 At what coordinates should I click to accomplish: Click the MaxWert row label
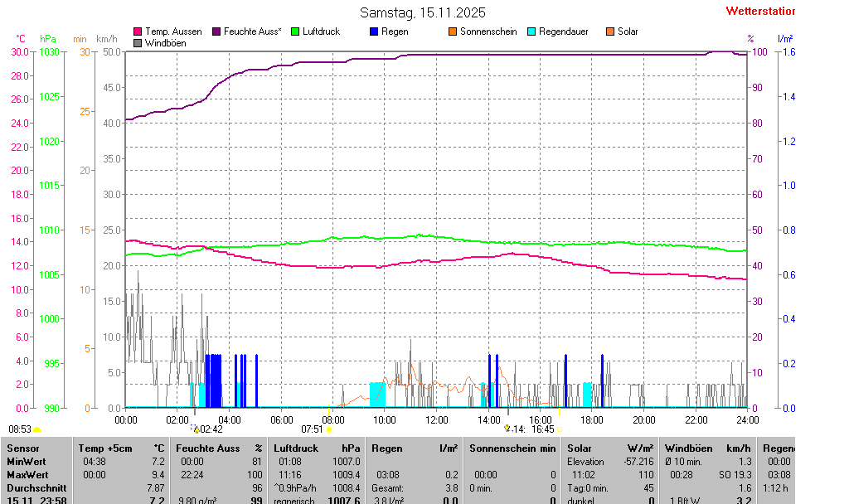pos(27,475)
